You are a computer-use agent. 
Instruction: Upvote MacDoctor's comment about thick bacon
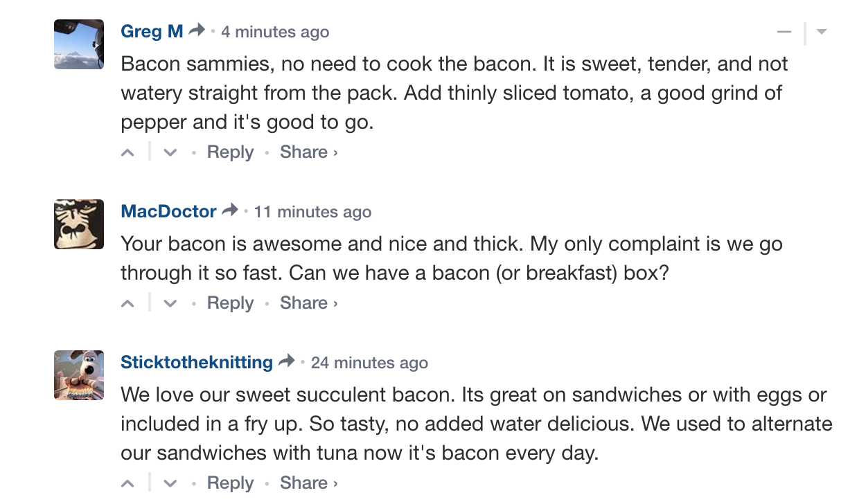(x=127, y=304)
